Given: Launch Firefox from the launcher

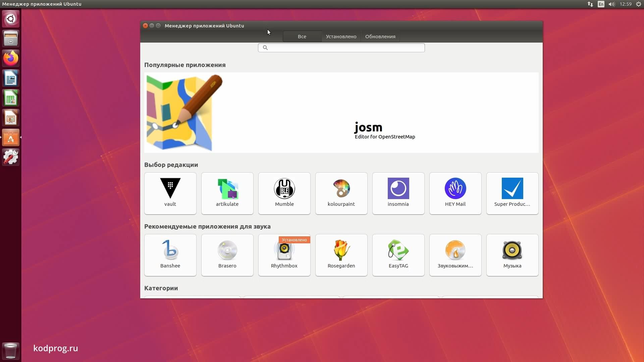Looking at the screenshot, I should [x=11, y=58].
